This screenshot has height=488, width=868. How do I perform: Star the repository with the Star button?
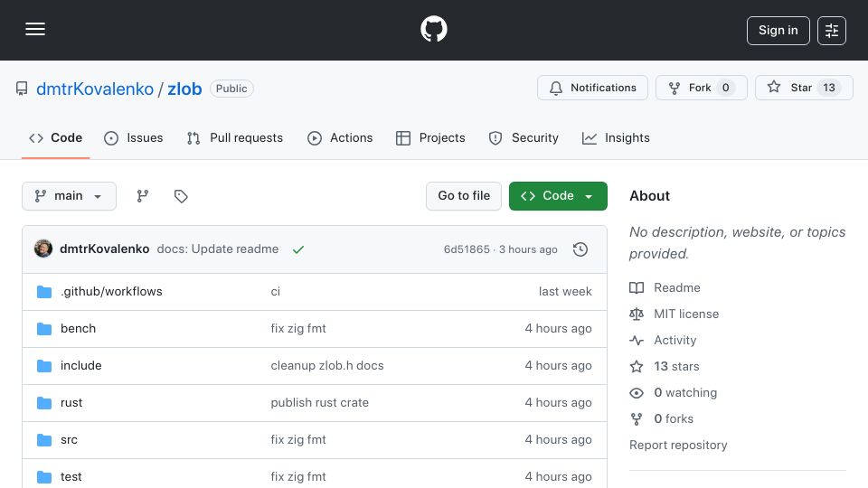804,88
